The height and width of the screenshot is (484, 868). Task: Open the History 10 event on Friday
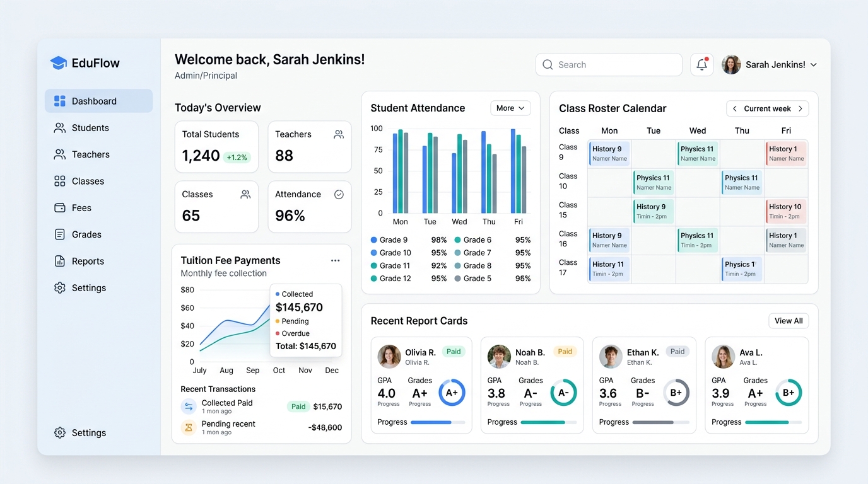coord(787,211)
